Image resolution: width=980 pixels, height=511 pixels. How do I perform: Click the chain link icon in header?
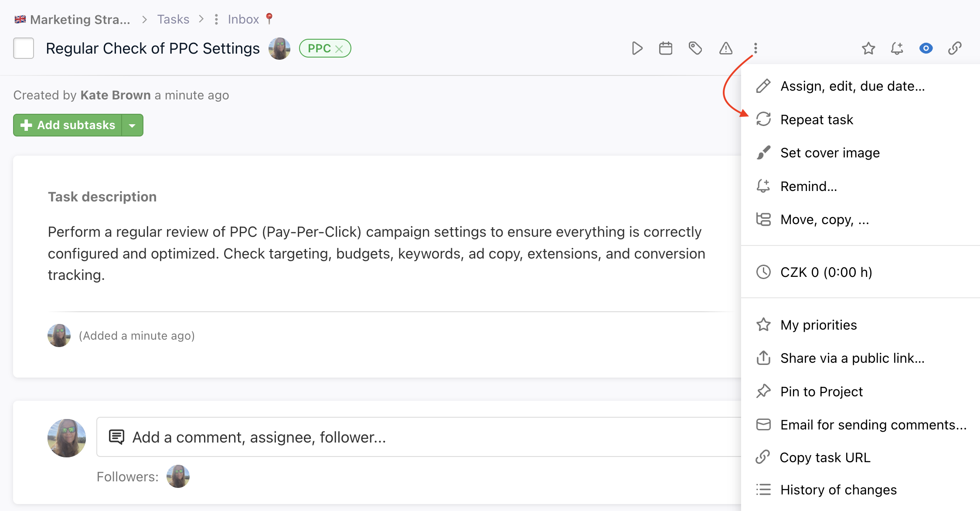pyautogui.click(x=955, y=48)
